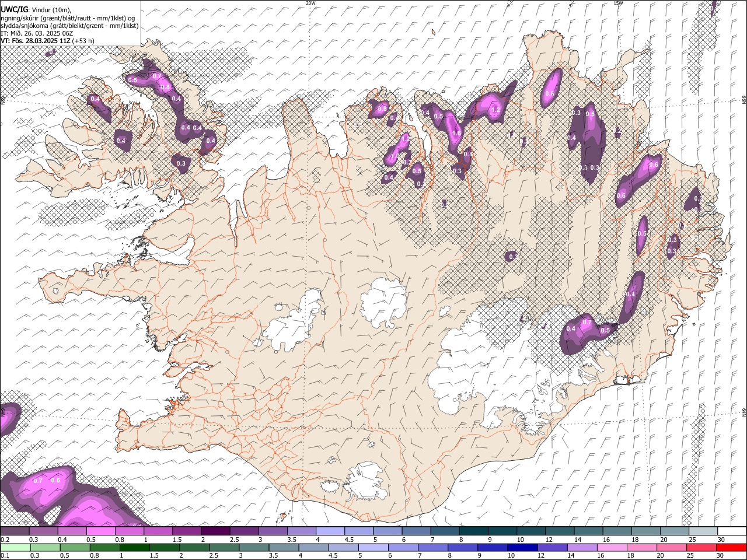Click the '3.5' label under the green legend
The width and height of the screenshot is (747, 560).
point(274,555)
